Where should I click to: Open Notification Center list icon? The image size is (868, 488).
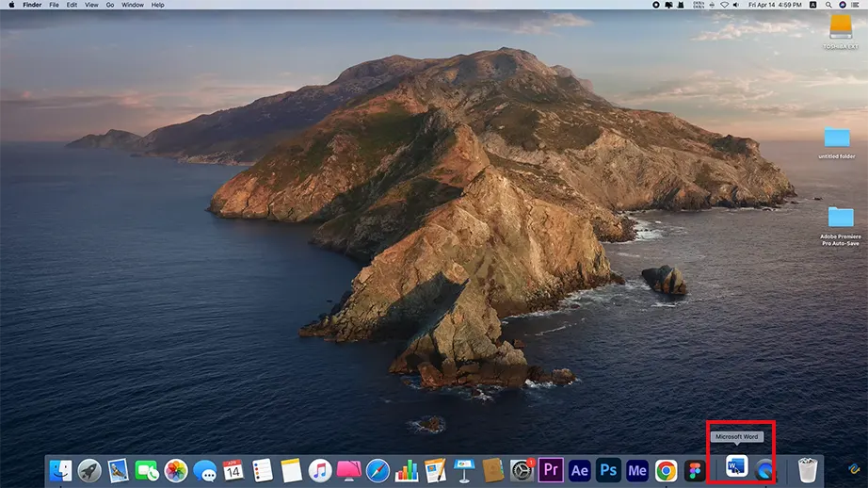[855, 5]
